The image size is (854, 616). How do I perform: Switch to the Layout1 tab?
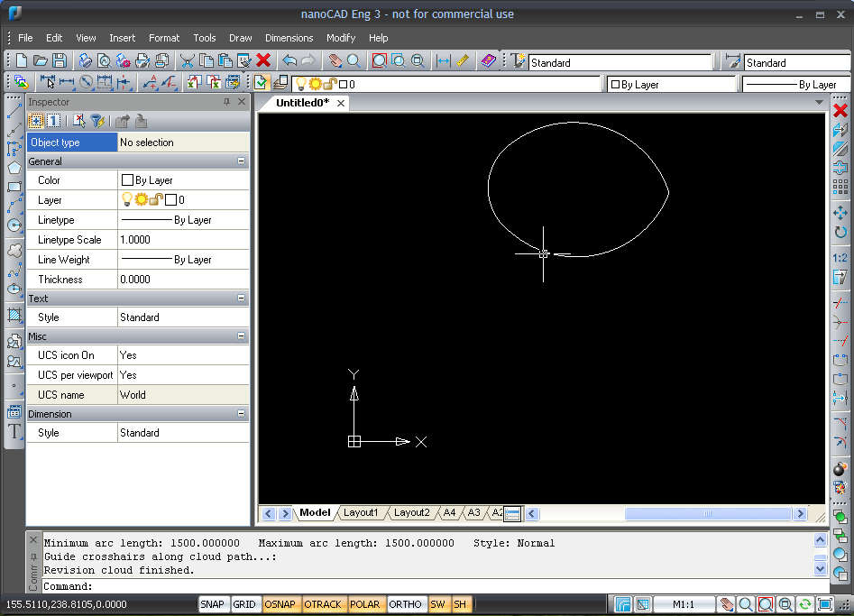click(361, 512)
